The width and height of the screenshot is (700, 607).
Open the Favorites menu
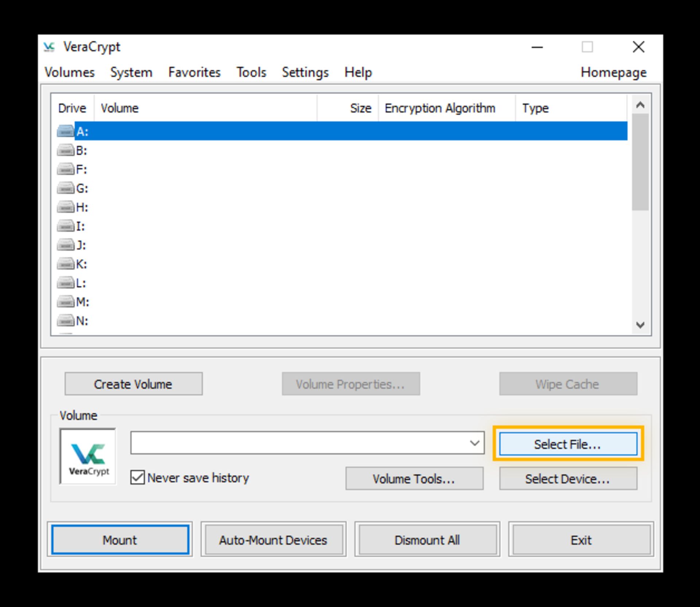[194, 72]
